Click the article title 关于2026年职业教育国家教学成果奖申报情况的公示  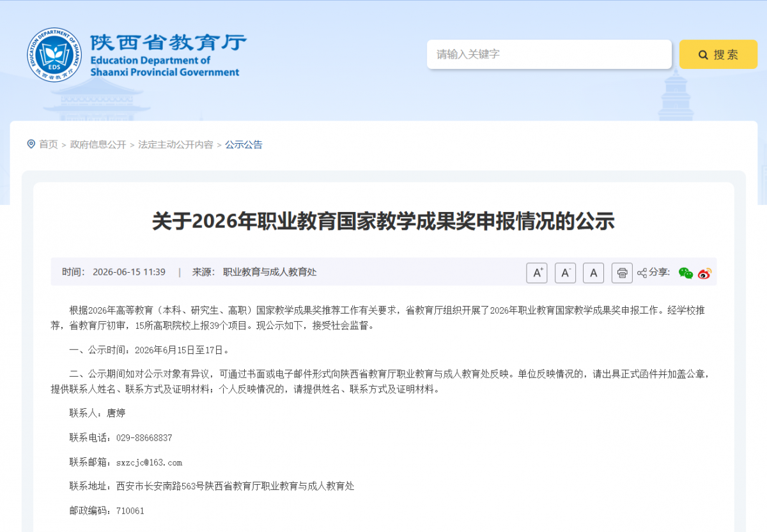[x=383, y=222]
